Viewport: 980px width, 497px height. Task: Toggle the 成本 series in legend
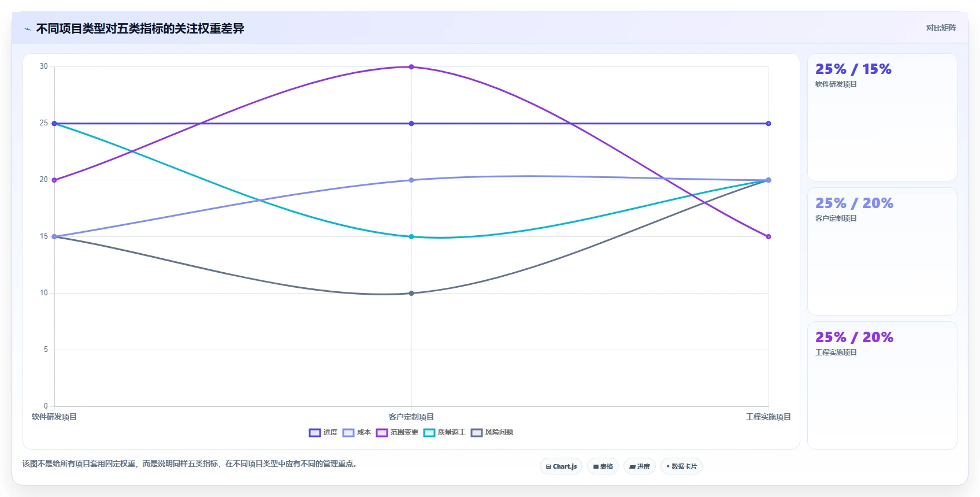[357, 432]
